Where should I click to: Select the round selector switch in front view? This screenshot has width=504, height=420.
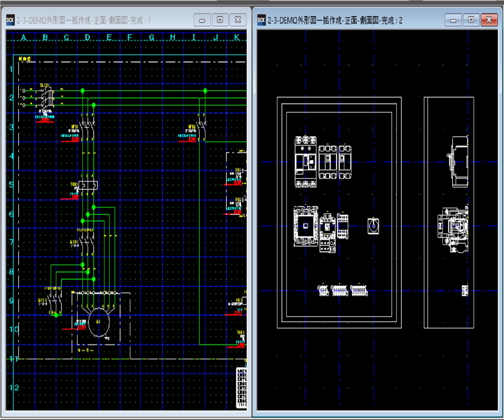coord(373,226)
